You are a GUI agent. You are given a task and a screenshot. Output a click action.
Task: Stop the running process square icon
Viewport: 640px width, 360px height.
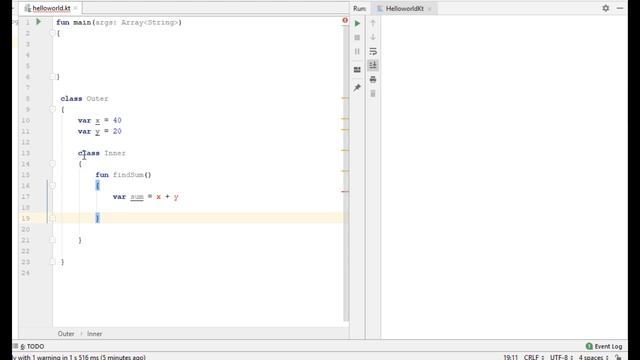tap(357, 38)
